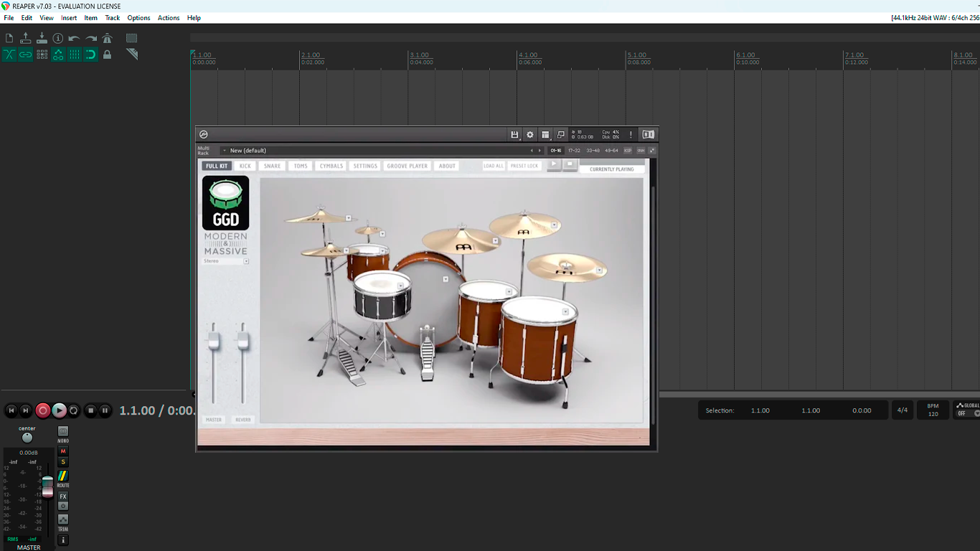The width and height of the screenshot is (980, 551).
Task: Click the LOAD ALL button
Action: (x=494, y=166)
